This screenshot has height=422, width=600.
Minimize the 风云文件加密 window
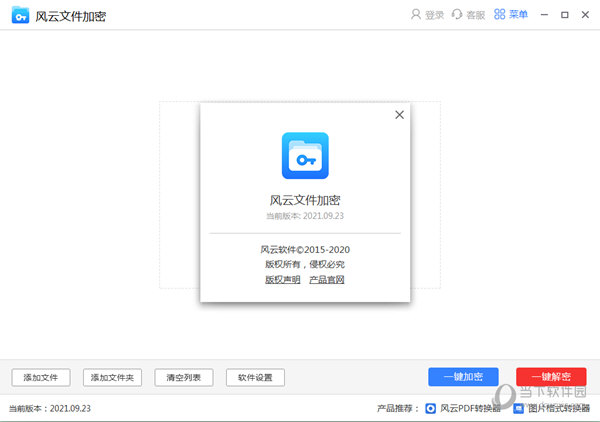click(544, 15)
